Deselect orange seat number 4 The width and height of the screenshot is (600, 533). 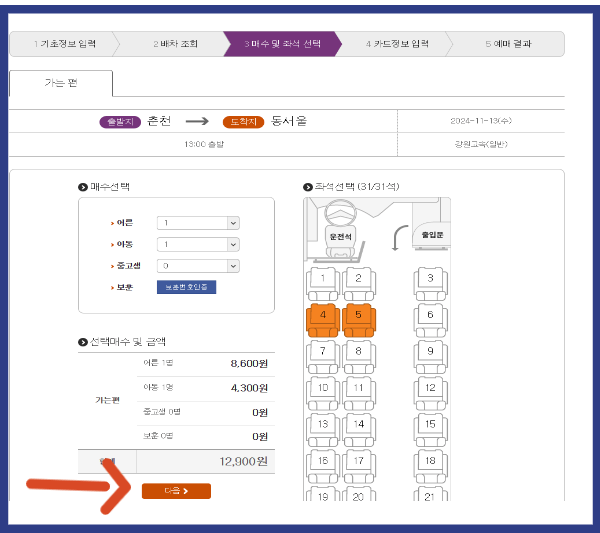pyautogui.click(x=323, y=320)
